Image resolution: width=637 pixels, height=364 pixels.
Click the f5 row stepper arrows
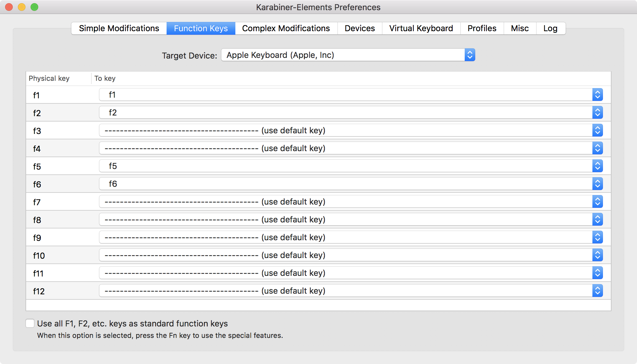click(598, 166)
